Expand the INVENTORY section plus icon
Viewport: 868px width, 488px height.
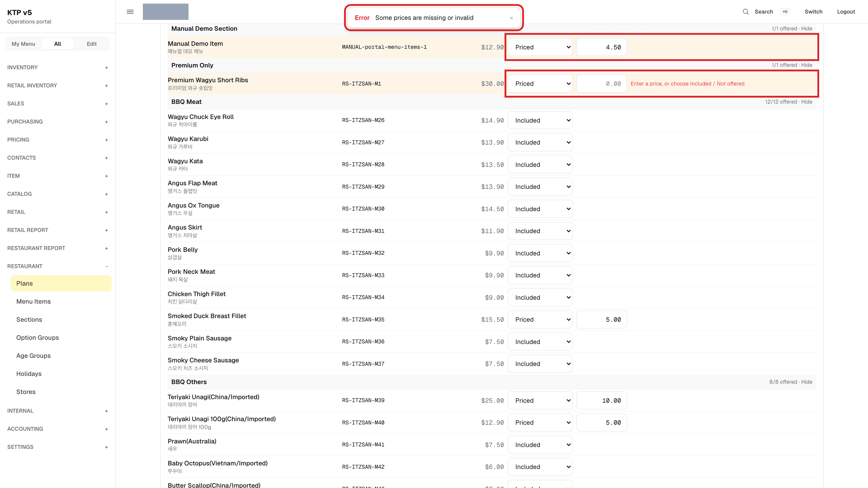pos(106,68)
